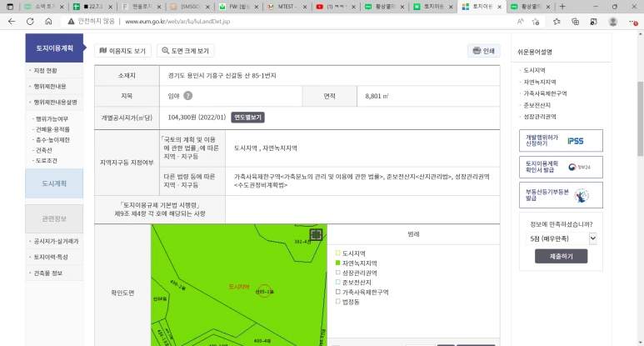Open 관련정보 sidebar section
The image size is (644, 346).
pos(54,218)
